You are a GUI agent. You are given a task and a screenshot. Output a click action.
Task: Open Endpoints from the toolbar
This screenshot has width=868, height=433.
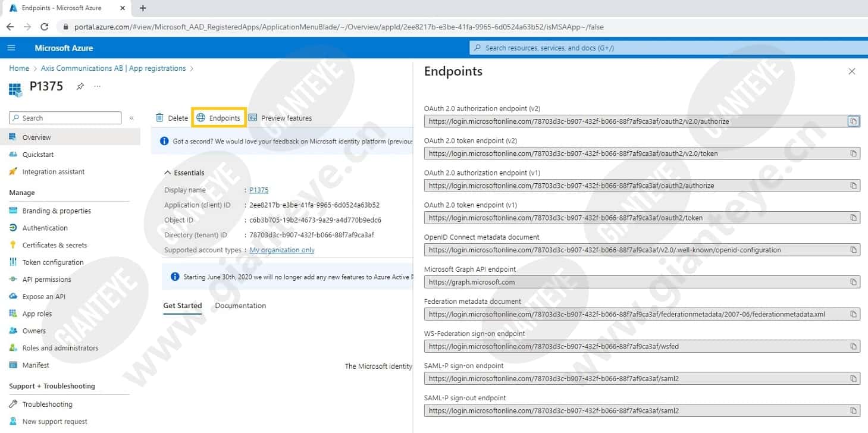[x=219, y=118]
